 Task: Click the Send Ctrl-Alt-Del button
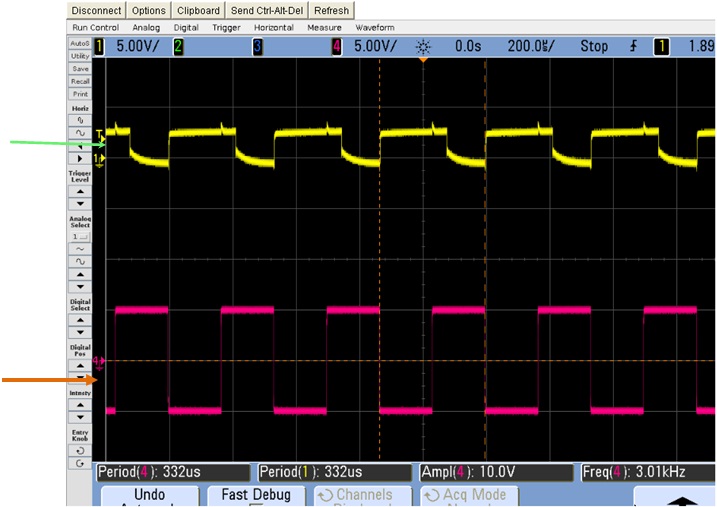pyautogui.click(x=267, y=11)
